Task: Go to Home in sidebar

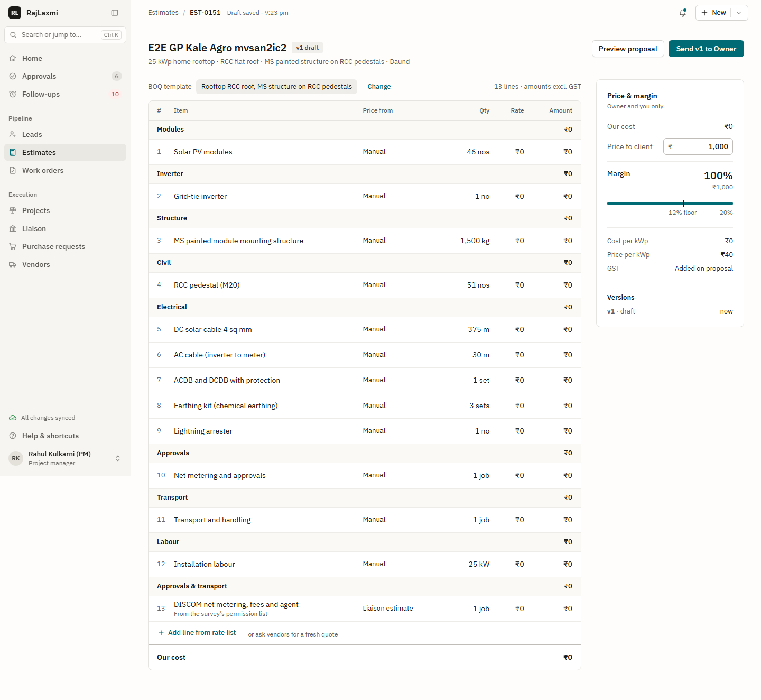Action: [x=66, y=58]
